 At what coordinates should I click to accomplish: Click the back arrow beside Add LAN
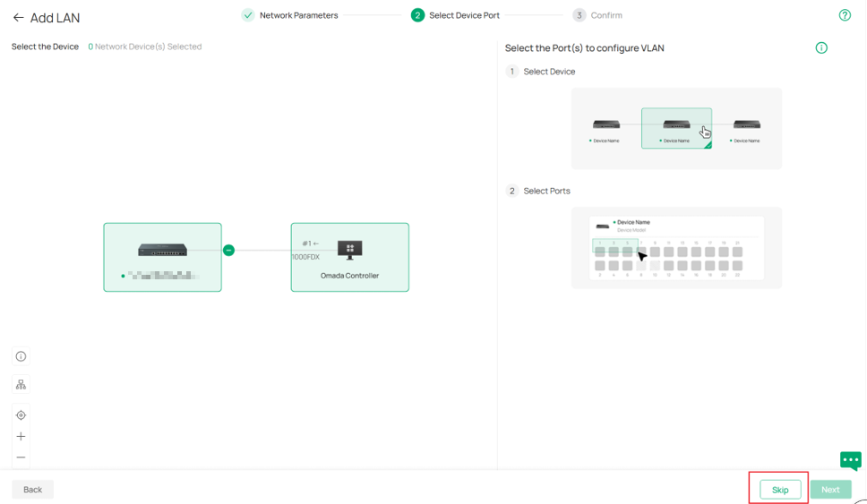click(x=18, y=18)
